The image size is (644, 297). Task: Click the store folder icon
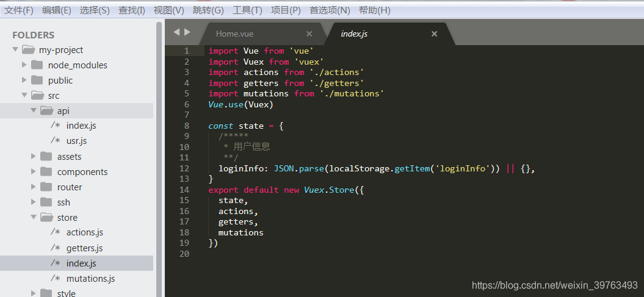(x=46, y=217)
